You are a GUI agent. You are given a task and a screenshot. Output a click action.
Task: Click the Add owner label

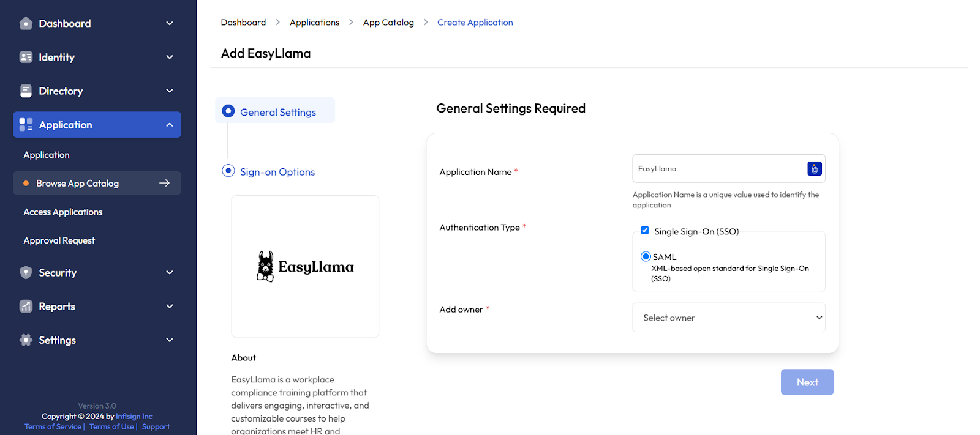pos(461,309)
